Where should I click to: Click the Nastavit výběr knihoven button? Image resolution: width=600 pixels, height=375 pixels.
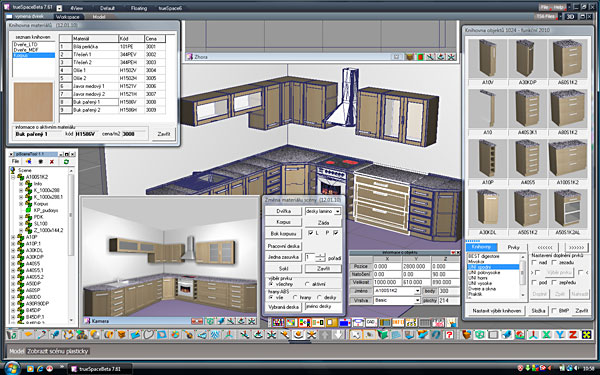point(497,311)
